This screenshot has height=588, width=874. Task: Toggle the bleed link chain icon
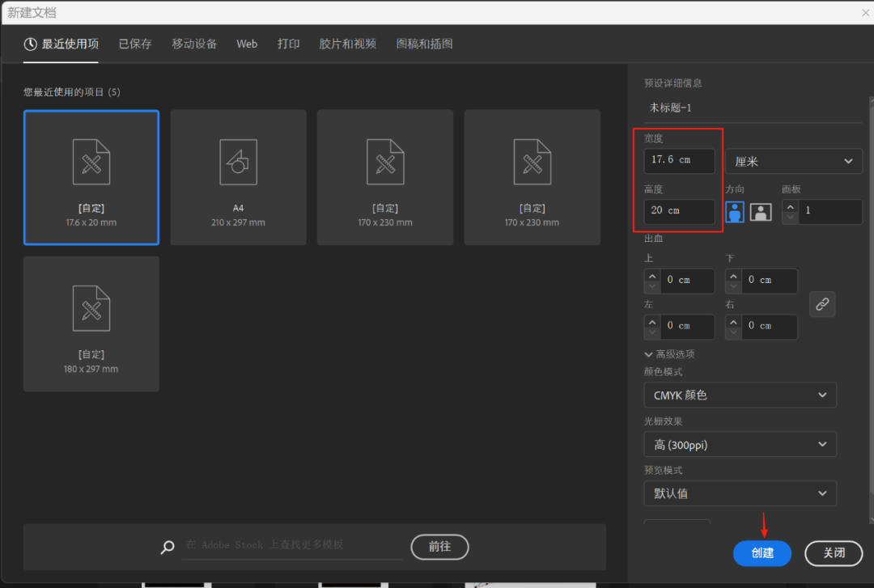[x=822, y=304]
